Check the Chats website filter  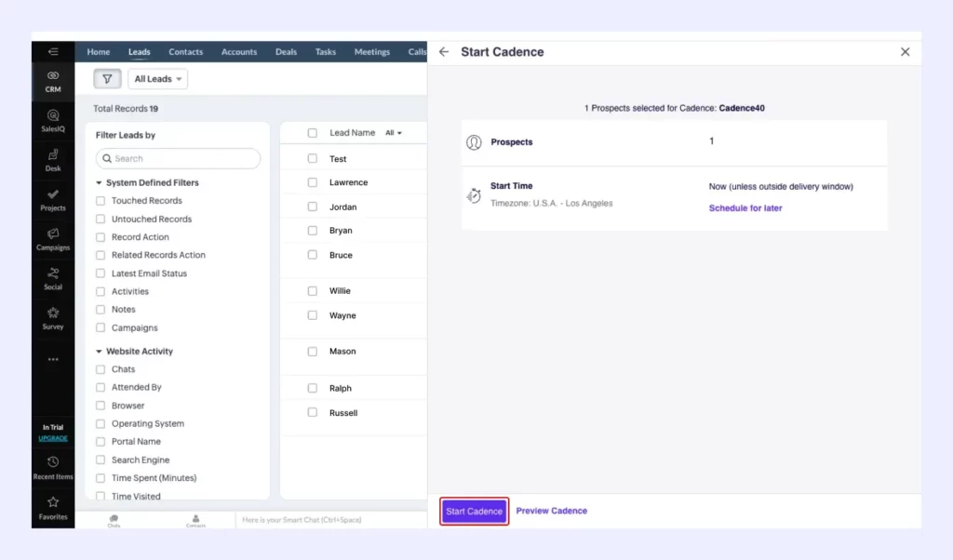[x=101, y=369]
